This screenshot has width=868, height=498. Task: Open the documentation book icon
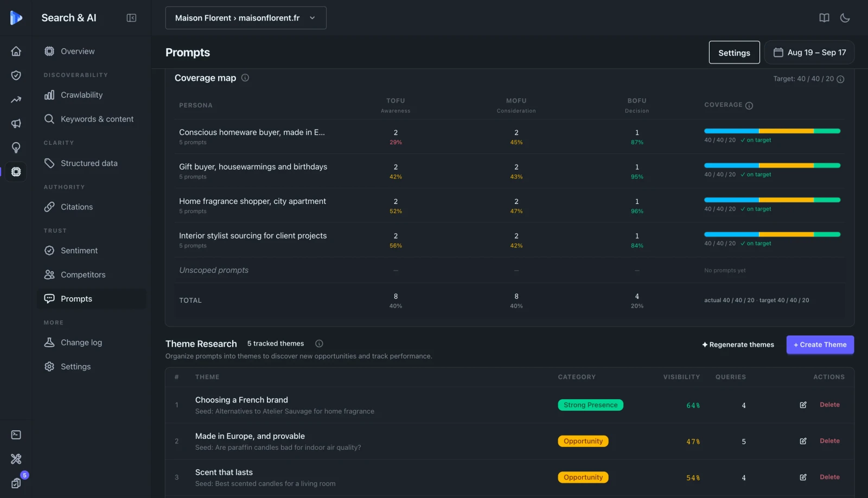click(824, 18)
